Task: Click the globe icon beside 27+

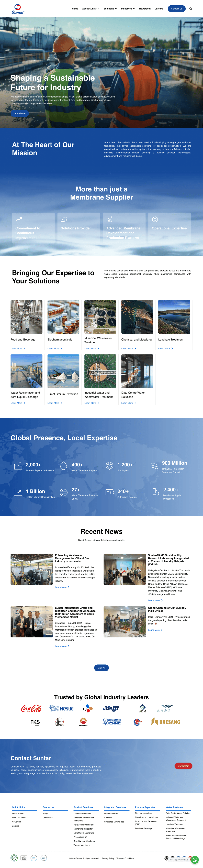Action: 64,492
